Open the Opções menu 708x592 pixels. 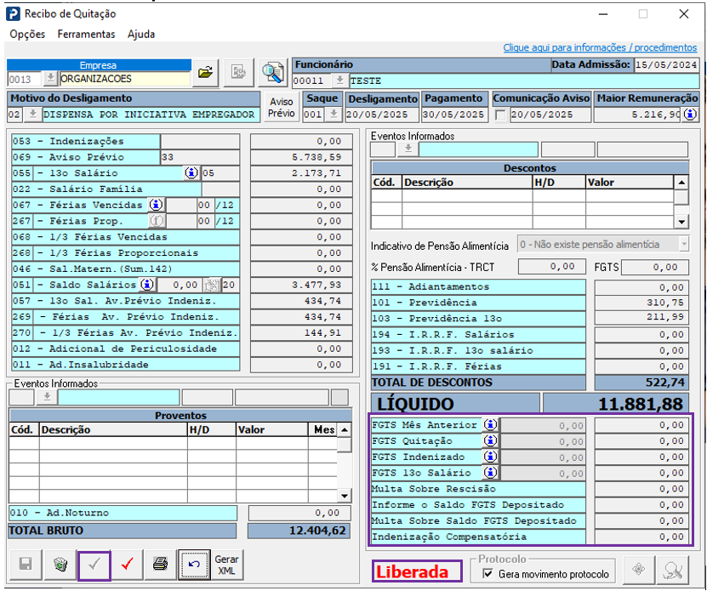click(x=28, y=34)
